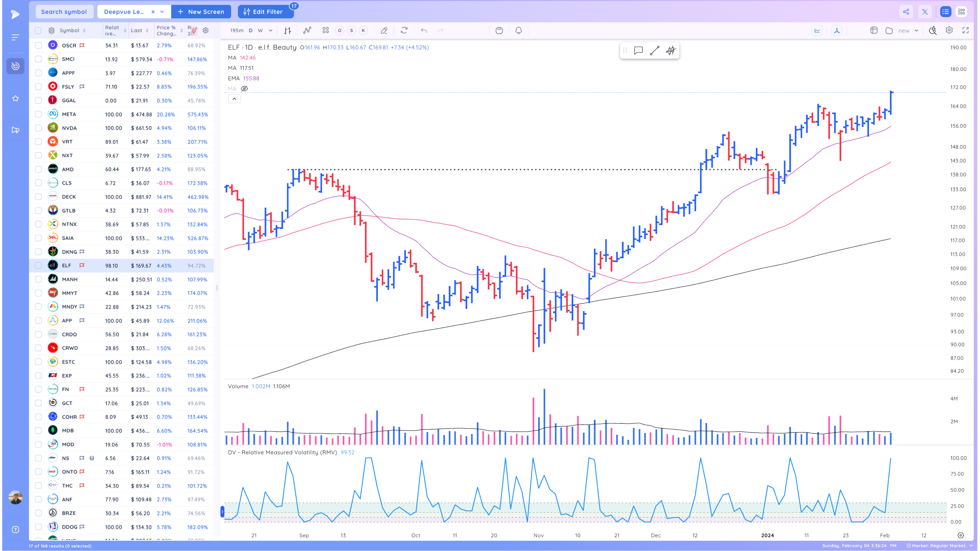Viewport: 980px width, 551px height.
Task: Check the ELF row checkbox
Action: click(x=38, y=265)
